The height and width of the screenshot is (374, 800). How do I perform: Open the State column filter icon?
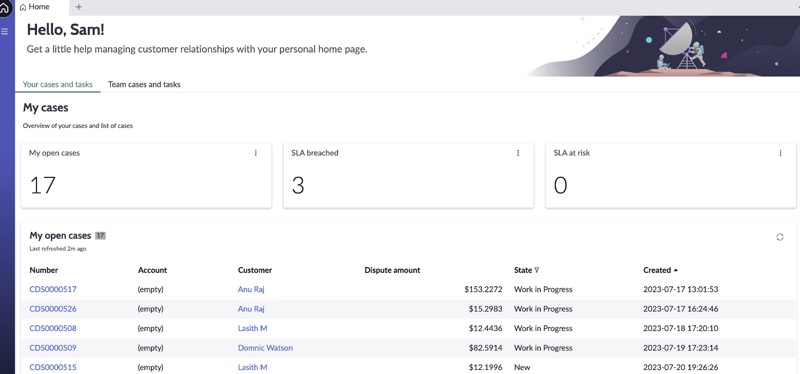[536, 270]
